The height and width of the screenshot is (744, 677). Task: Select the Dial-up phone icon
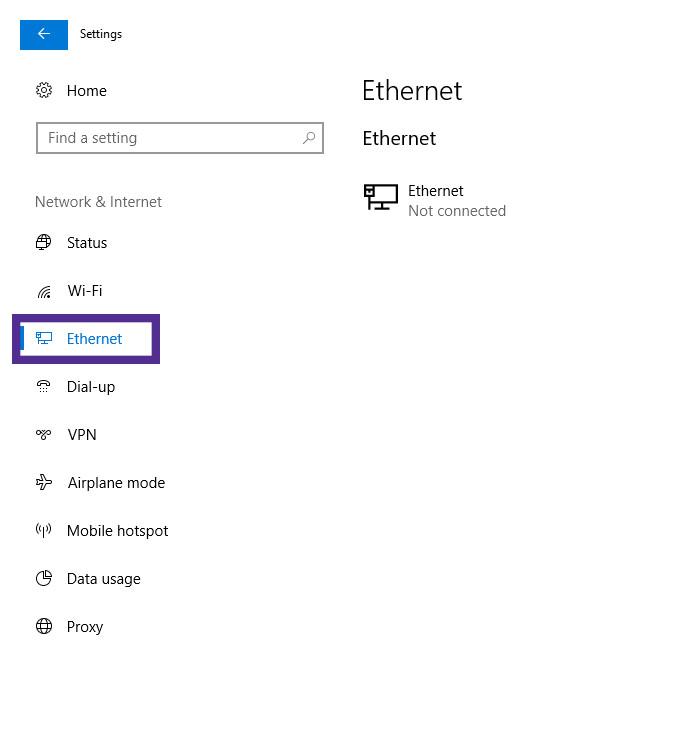pyautogui.click(x=44, y=386)
